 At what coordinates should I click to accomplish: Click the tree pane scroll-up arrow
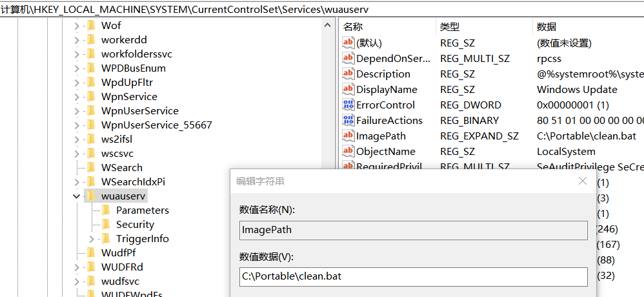point(327,25)
